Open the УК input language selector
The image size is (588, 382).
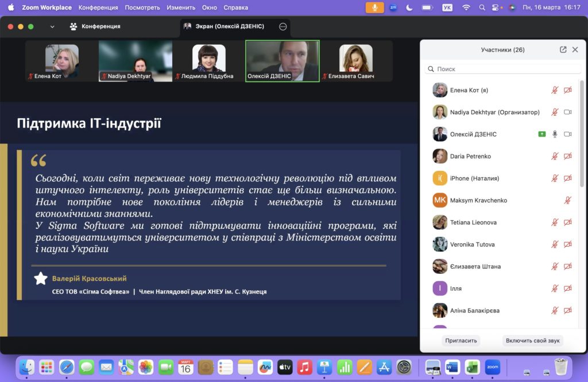pos(447,7)
